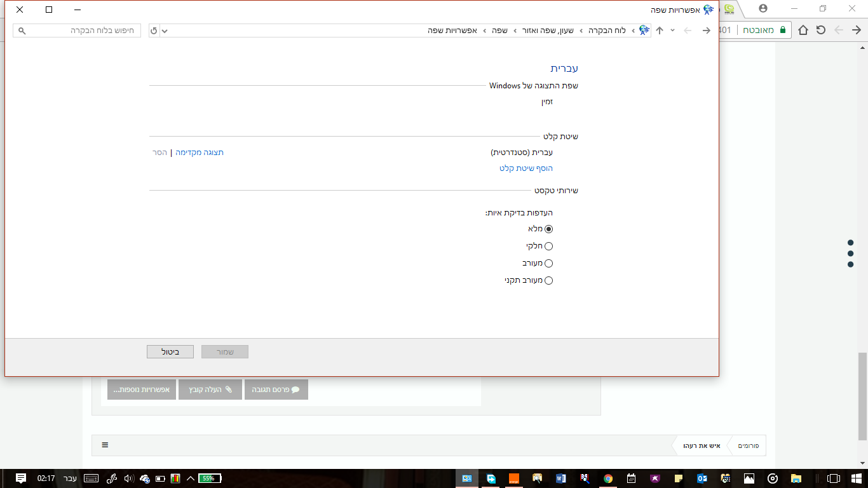Click the Control Panel search field
The height and width of the screenshot is (488, 868).
tap(77, 30)
